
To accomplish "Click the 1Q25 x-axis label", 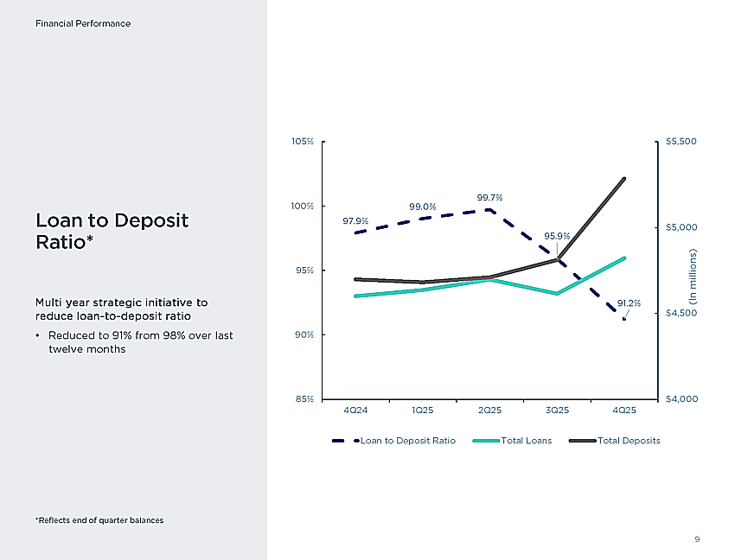I will pos(422,410).
